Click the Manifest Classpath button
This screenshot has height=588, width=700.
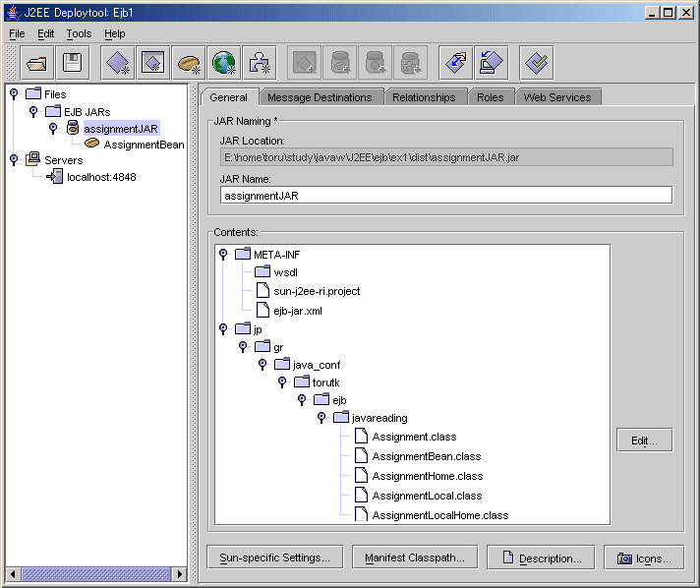415,558
